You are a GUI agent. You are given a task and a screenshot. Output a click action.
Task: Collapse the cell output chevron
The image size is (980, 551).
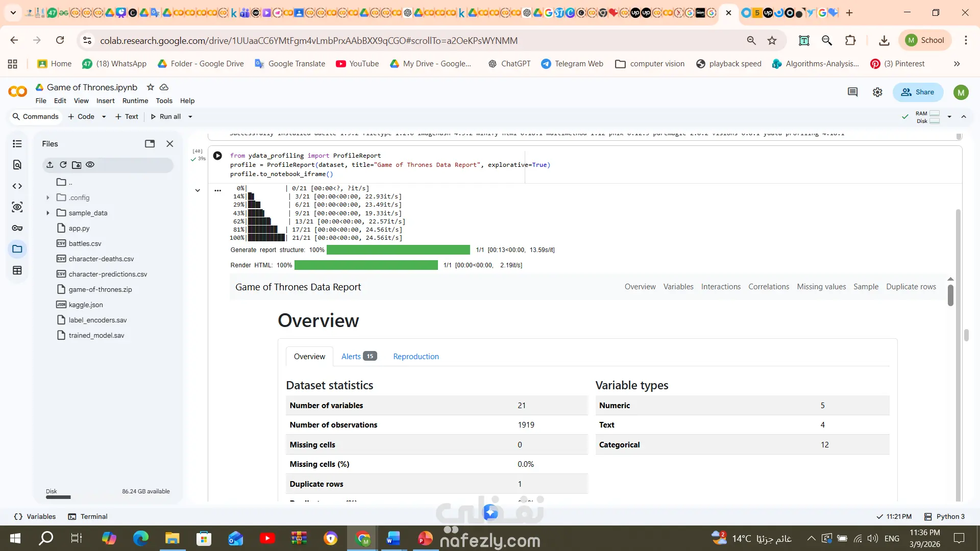[x=198, y=190]
